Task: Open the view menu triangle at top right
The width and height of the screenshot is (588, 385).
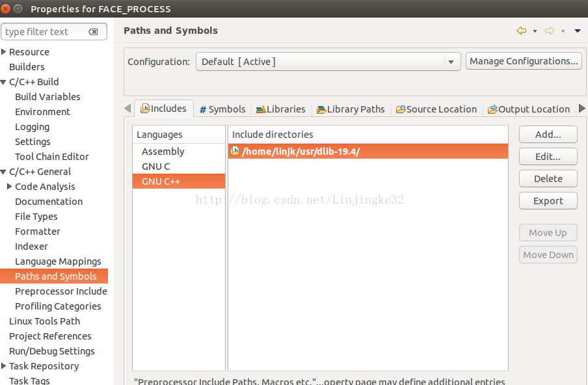Action: [577, 31]
